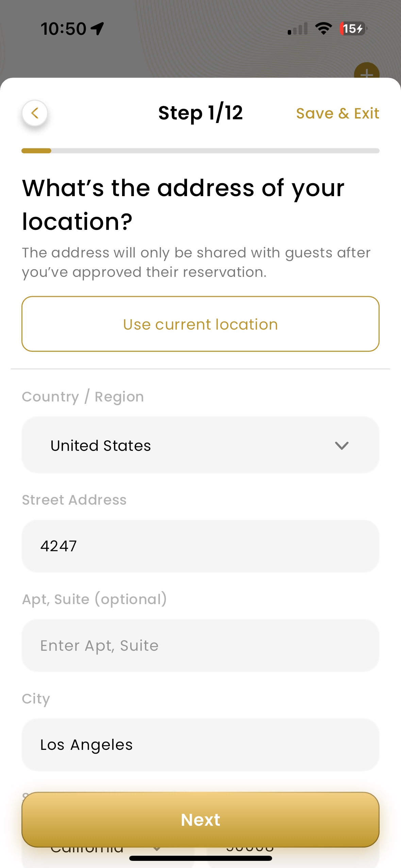The image size is (401, 868).
Task: Choose Save & Exit
Action: point(337,113)
